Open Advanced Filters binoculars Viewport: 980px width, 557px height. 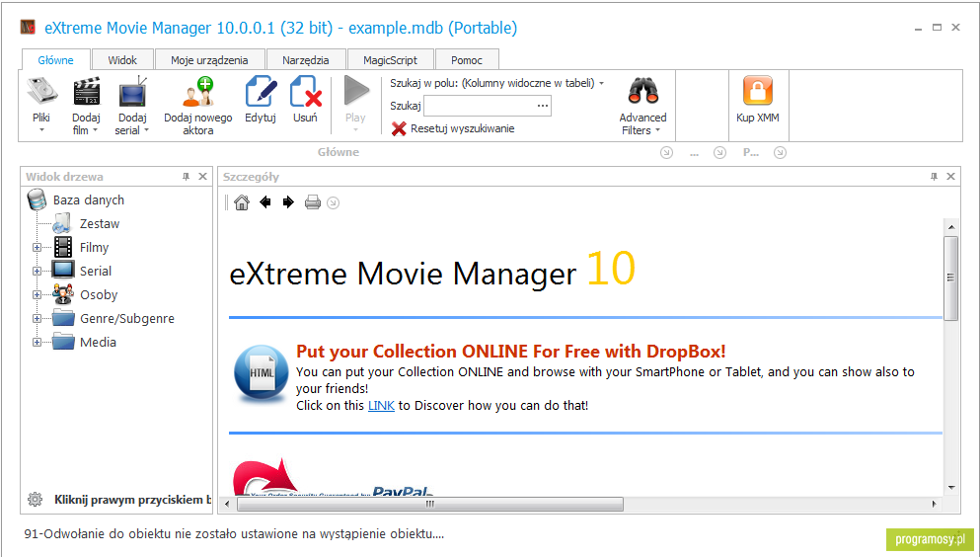click(x=643, y=91)
